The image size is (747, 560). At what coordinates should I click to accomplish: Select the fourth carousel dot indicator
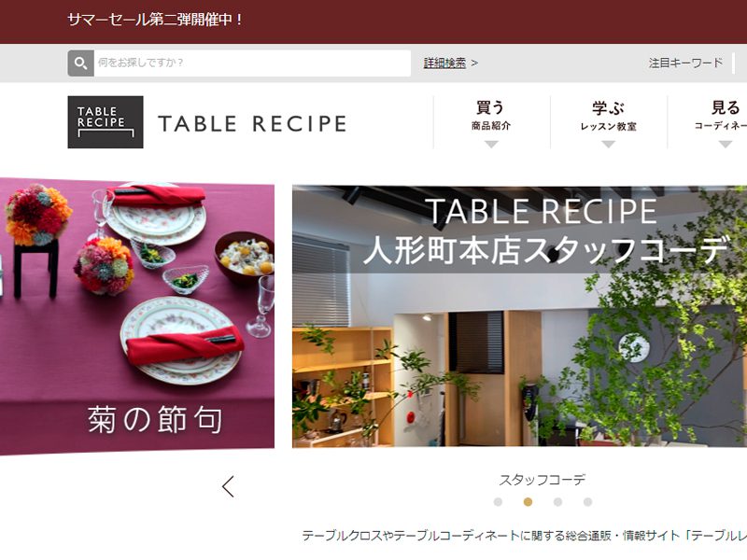click(588, 502)
